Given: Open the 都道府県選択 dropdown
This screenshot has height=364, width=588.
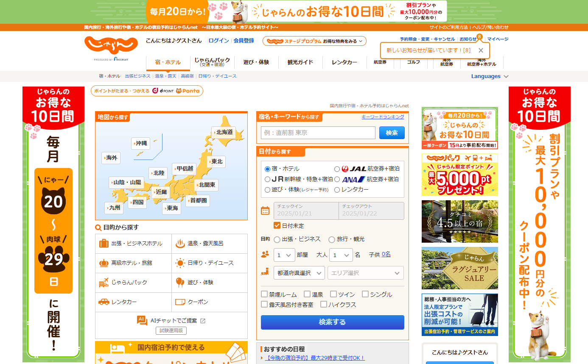Looking at the screenshot, I should [299, 273].
